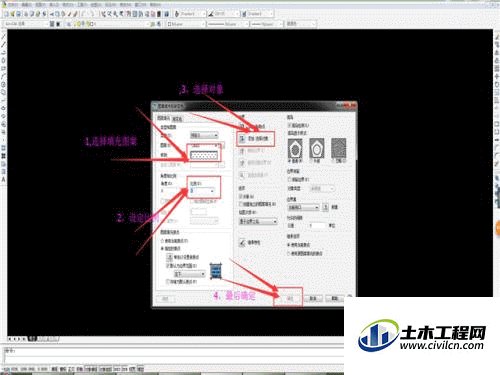Viewport: 500px width, 375px height.
Task: Open the hatch Pattern name dropdown
Action: [x=204, y=145]
